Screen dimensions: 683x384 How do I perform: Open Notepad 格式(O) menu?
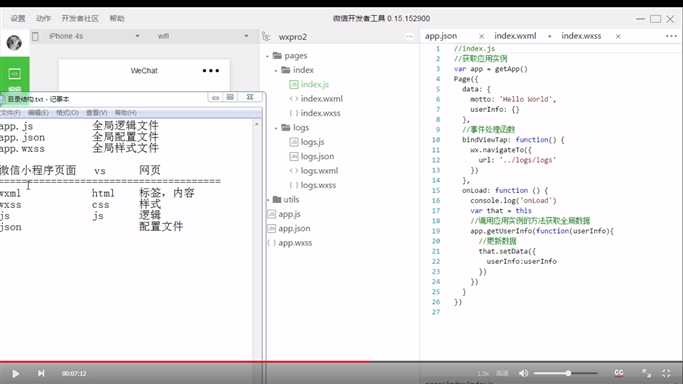pos(67,113)
